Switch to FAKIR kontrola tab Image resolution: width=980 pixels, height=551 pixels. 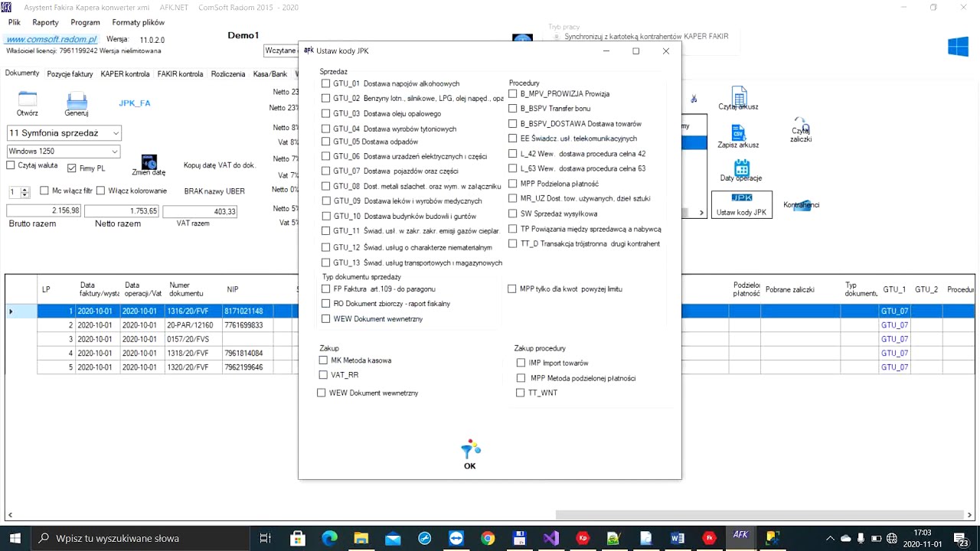180,74
